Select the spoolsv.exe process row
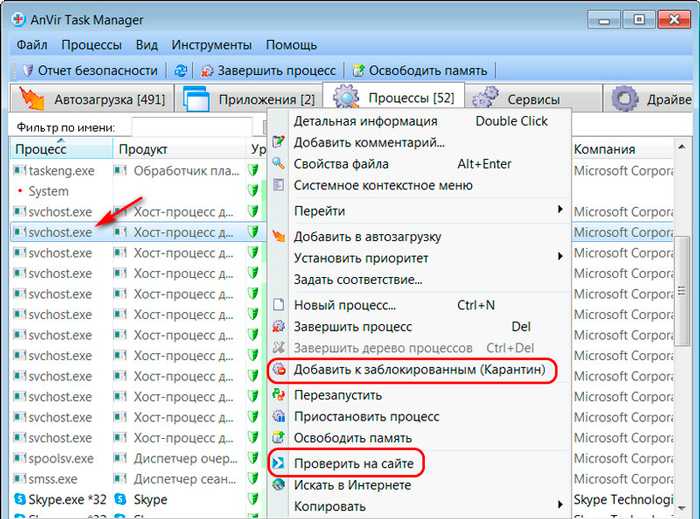 point(138,458)
